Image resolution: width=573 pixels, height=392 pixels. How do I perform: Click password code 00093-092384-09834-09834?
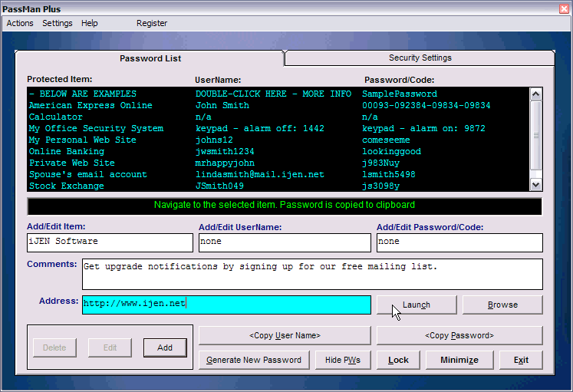click(426, 106)
